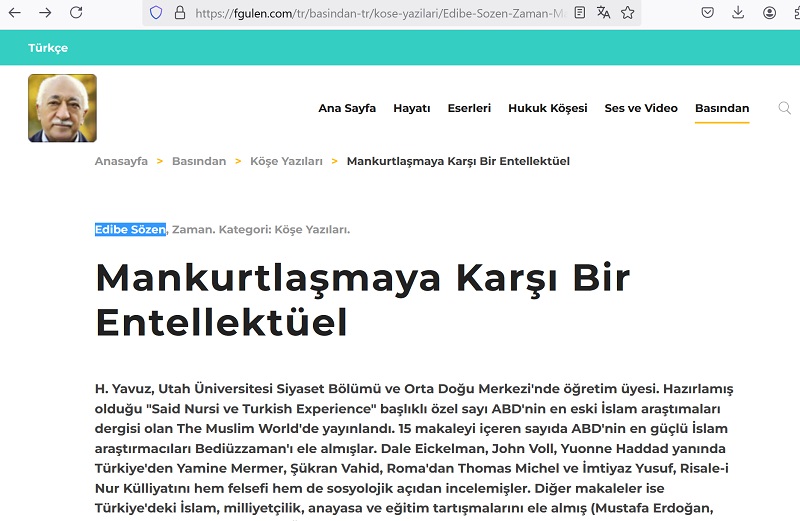
Task: Open the Hayatı menu item
Action: tap(411, 108)
